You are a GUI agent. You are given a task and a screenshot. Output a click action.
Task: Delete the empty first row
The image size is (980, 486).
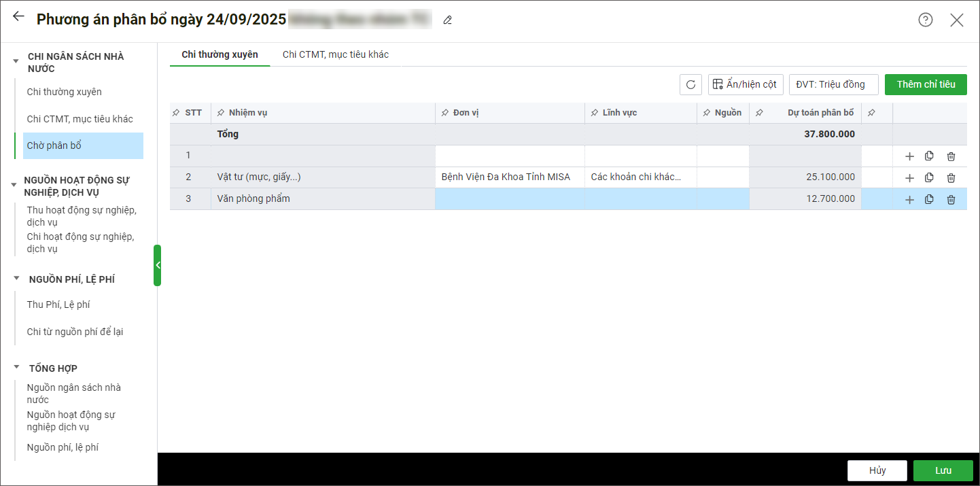pos(951,156)
